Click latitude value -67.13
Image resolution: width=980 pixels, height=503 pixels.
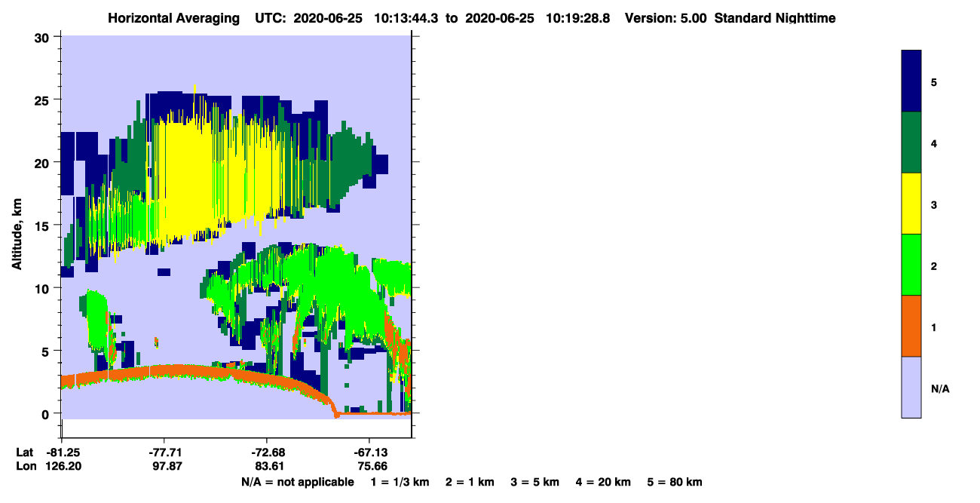(369, 452)
